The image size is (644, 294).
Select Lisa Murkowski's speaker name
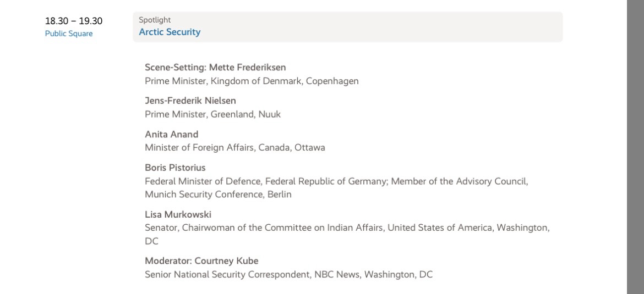click(x=178, y=214)
